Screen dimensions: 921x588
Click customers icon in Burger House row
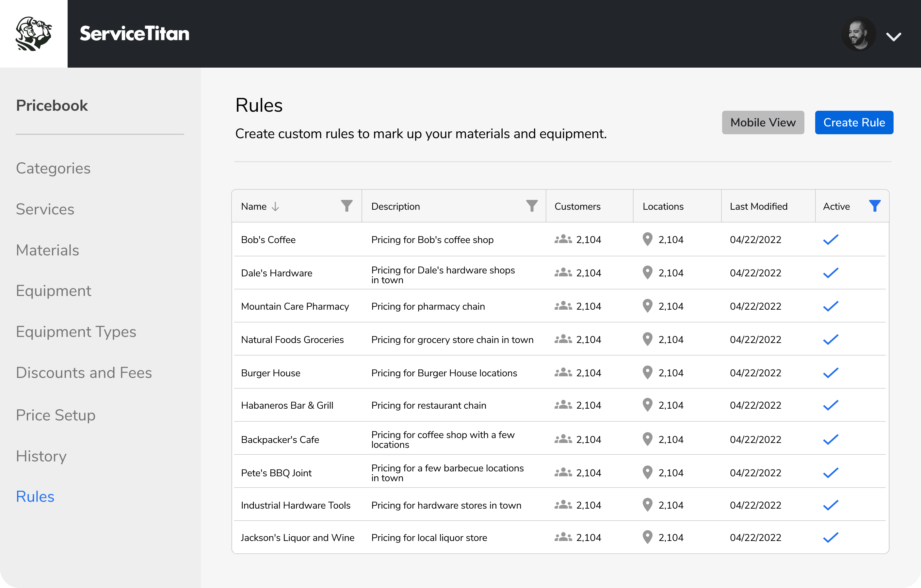click(x=563, y=373)
